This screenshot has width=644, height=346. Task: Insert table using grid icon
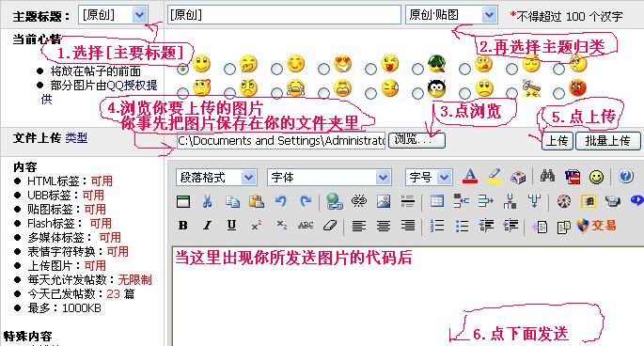pos(436,201)
